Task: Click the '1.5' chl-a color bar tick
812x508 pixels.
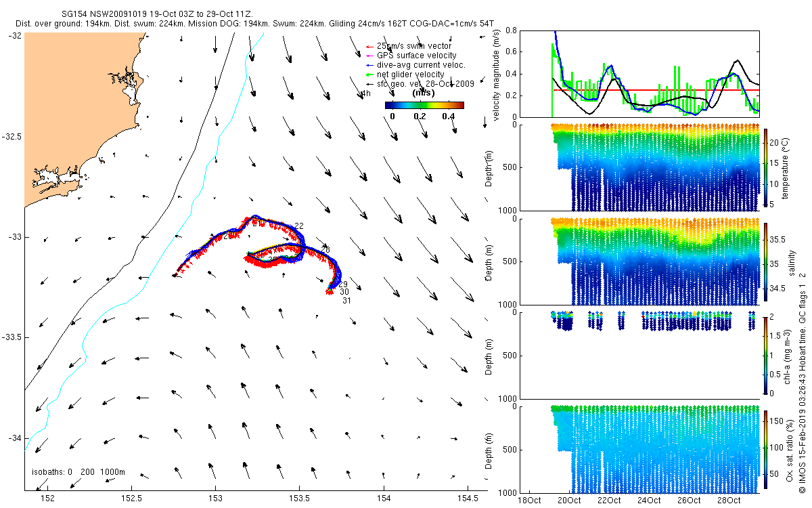Action: [x=776, y=335]
